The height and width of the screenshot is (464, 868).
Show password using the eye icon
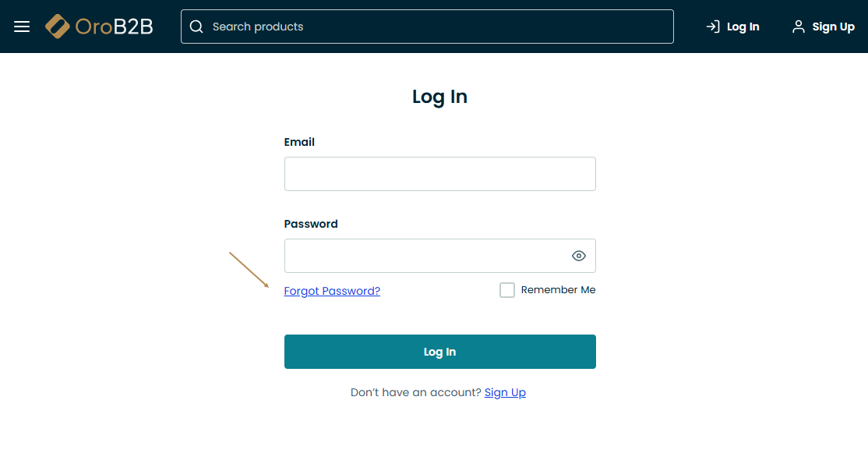tap(578, 256)
